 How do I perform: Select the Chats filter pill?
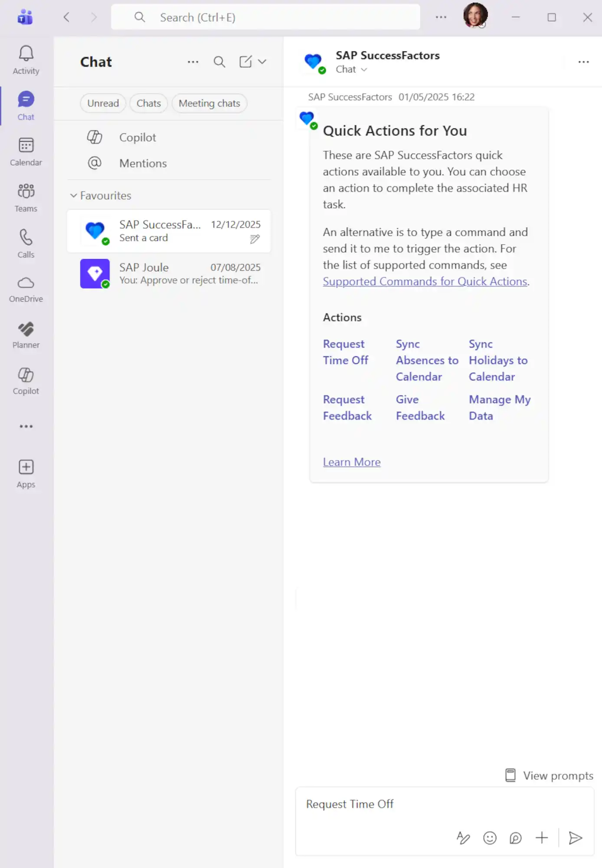point(149,103)
